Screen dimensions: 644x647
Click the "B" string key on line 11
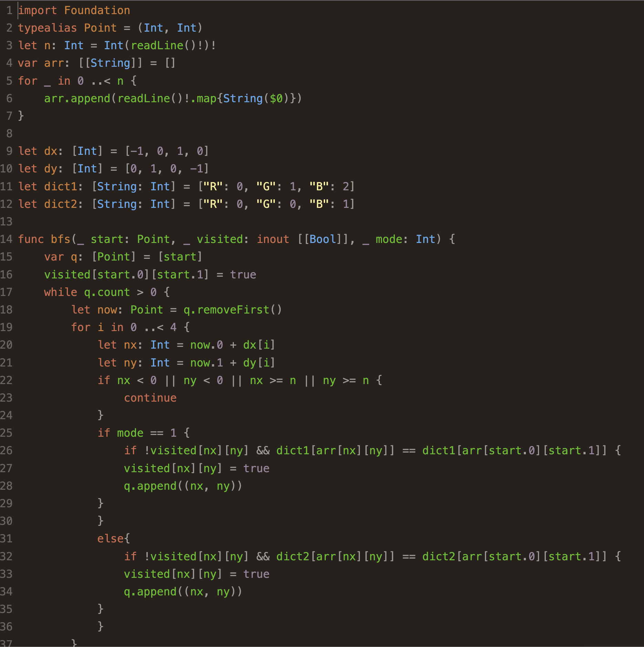tap(319, 187)
